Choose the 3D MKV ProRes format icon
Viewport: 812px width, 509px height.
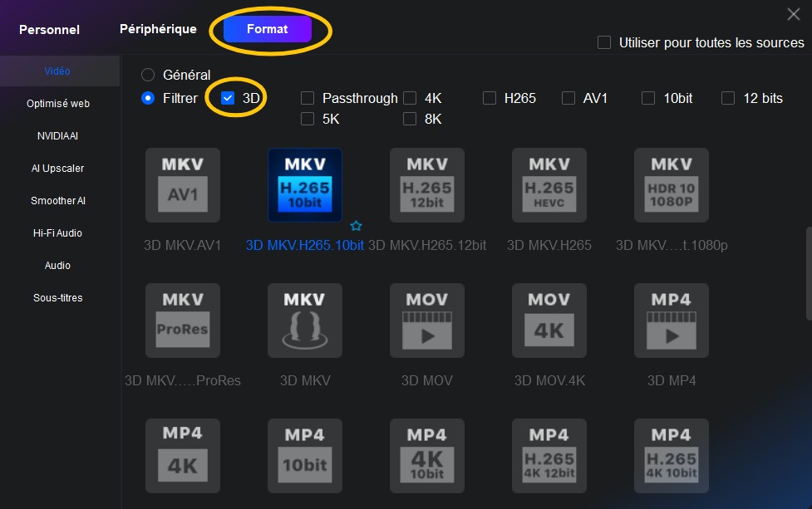coord(183,321)
